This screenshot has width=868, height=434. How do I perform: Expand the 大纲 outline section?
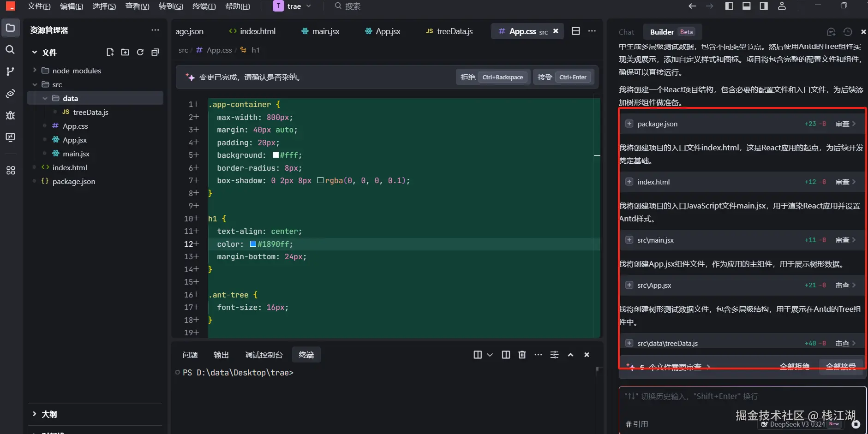pos(35,414)
